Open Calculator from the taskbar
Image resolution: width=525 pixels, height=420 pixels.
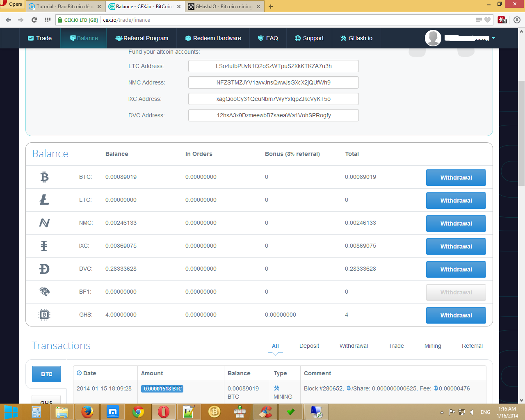[x=36, y=412]
